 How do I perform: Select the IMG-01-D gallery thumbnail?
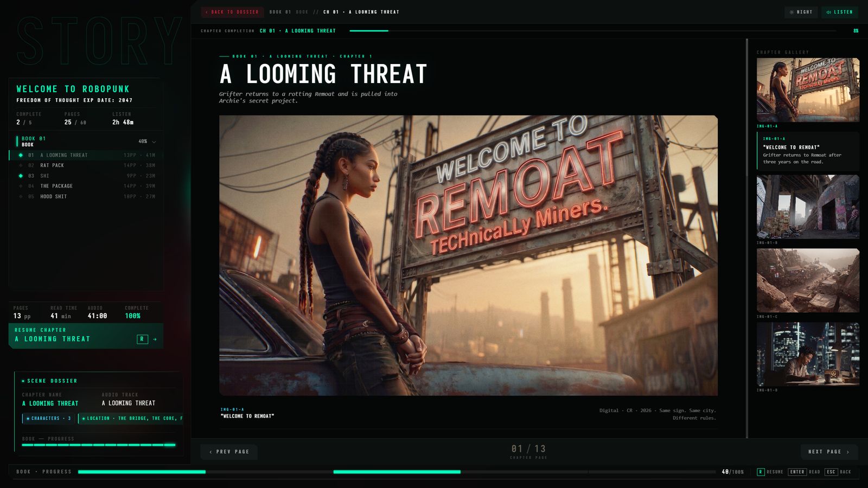[x=808, y=354]
